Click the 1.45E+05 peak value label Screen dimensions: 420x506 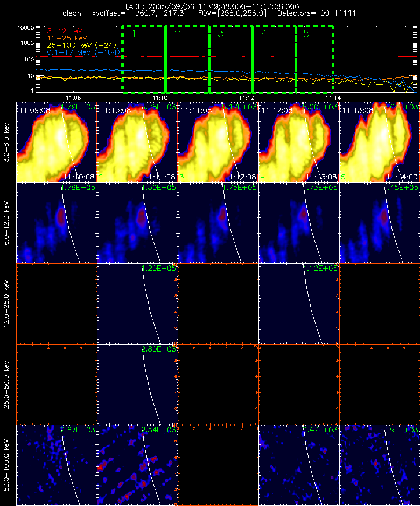click(x=401, y=187)
